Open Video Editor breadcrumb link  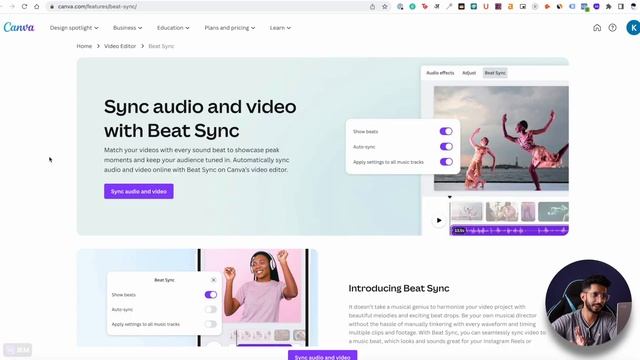pyautogui.click(x=120, y=46)
